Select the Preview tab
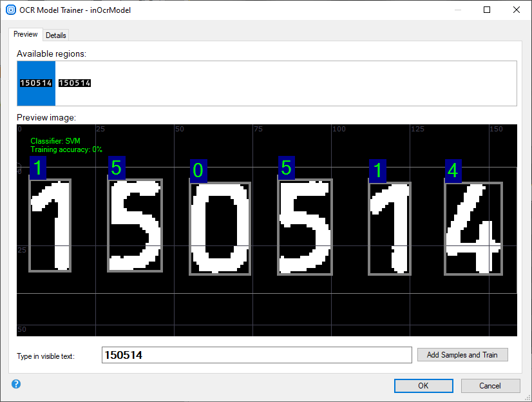Viewport: 532px width, 402px height. coord(26,34)
